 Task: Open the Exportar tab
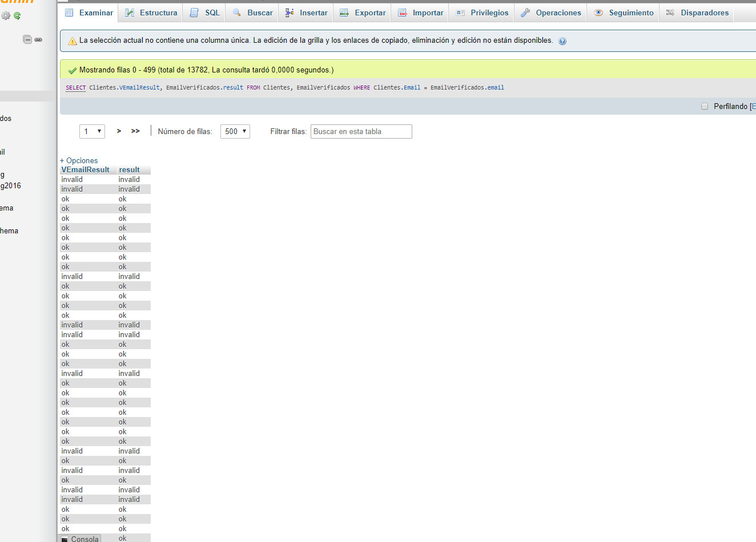[363, 13]
